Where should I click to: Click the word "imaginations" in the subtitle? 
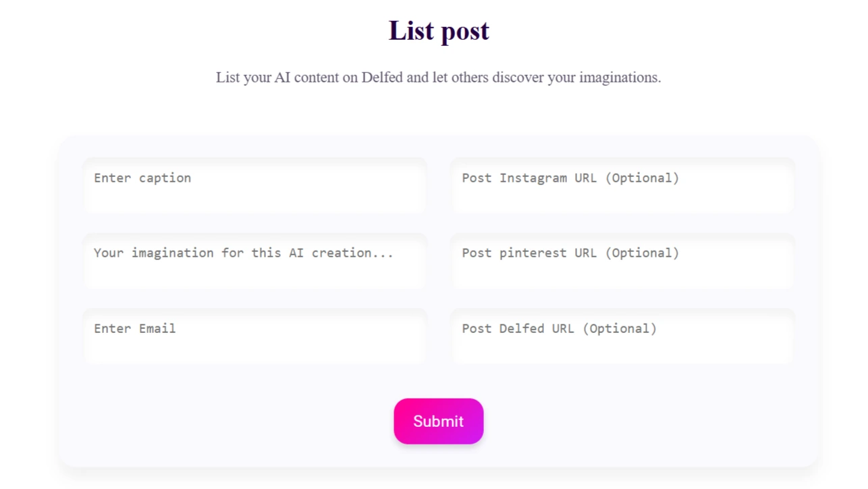coord(618,78)
